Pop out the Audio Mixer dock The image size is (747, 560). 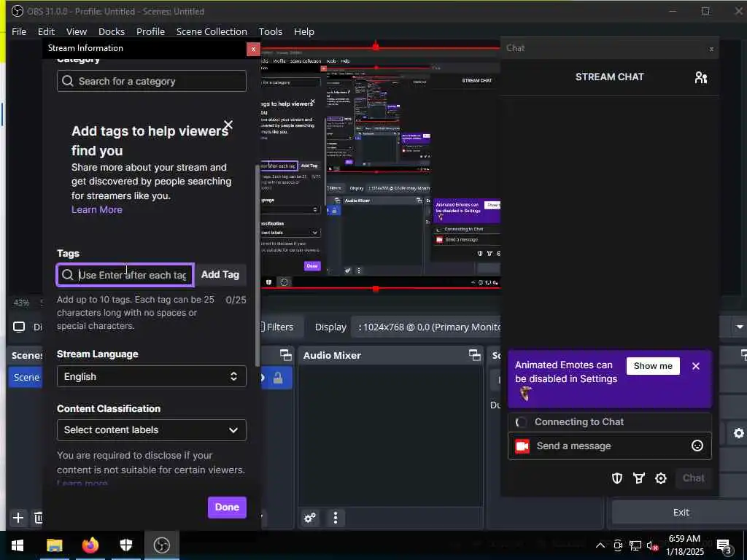pyautogui.click(x=474, y=355)
